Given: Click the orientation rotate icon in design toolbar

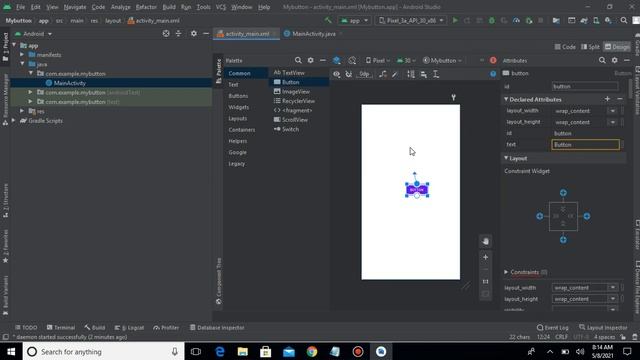Looking at the screenshot, I should click(352, 60).
